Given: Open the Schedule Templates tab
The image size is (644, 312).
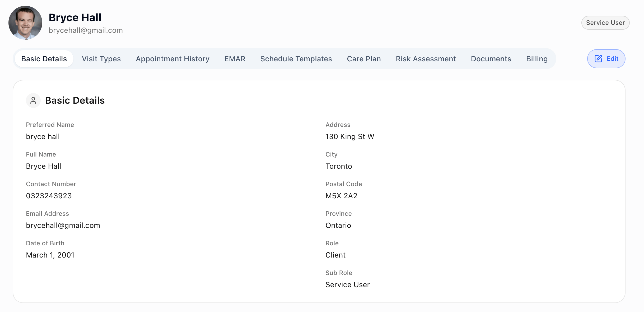Looking at the screenshot, I should [x=296, y=59].
